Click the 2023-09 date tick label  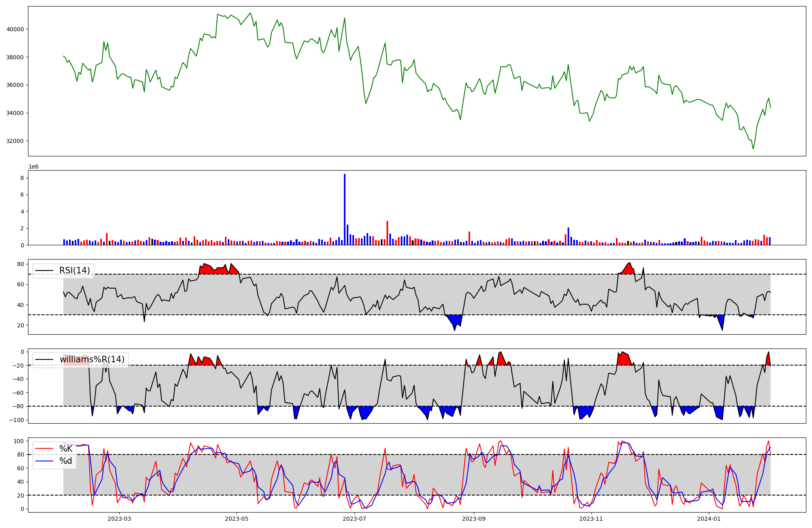coord(474,519)
